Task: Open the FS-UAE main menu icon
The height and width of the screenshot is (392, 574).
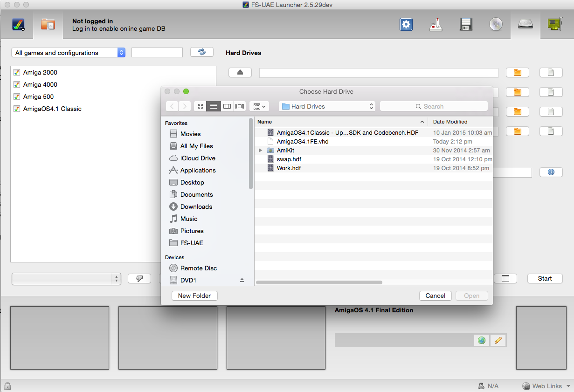Action: [19, 24]
